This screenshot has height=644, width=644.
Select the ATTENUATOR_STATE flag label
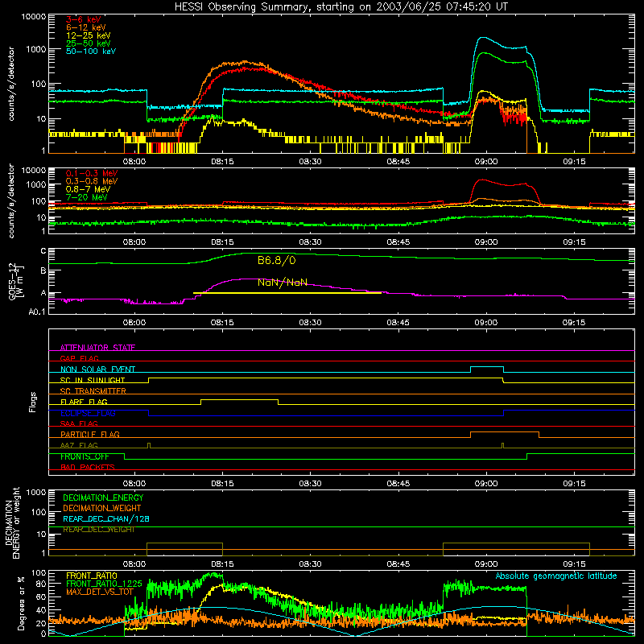click(97, 348)
